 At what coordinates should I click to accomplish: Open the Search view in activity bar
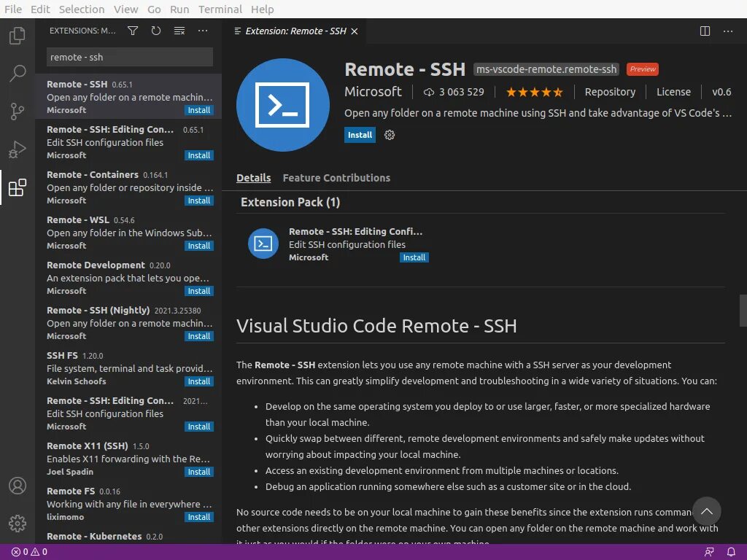18,74
